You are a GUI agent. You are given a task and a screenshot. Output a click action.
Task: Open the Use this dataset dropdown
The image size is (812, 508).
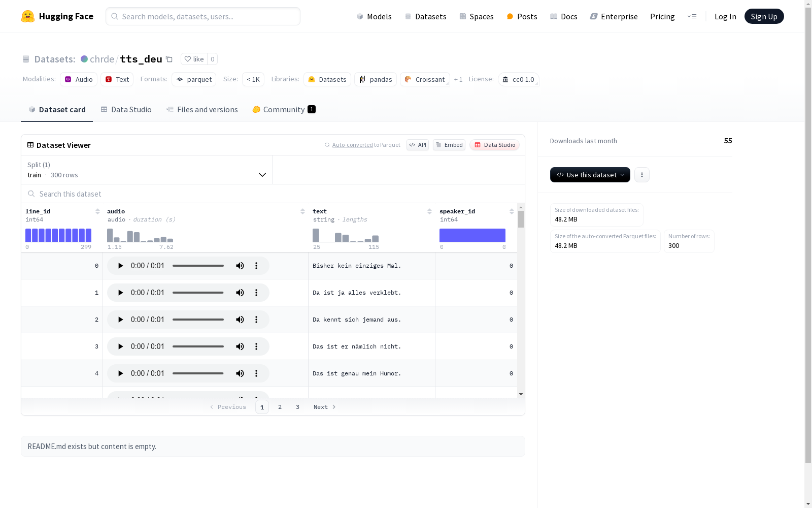(x=590, y=175)
